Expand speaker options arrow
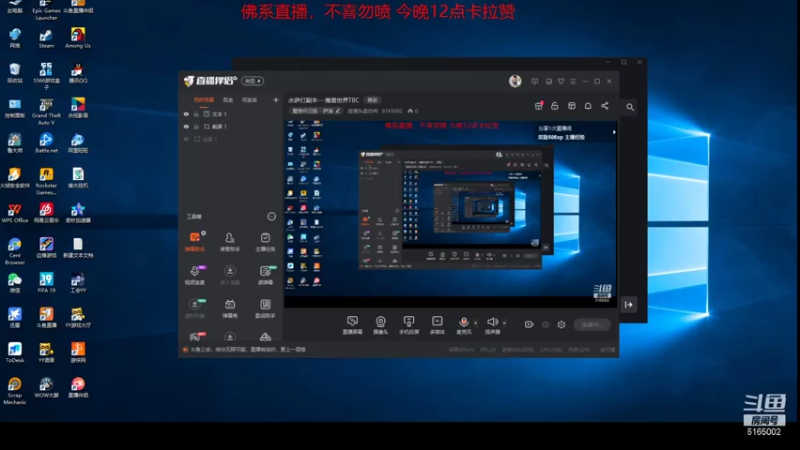 [504, 322]
